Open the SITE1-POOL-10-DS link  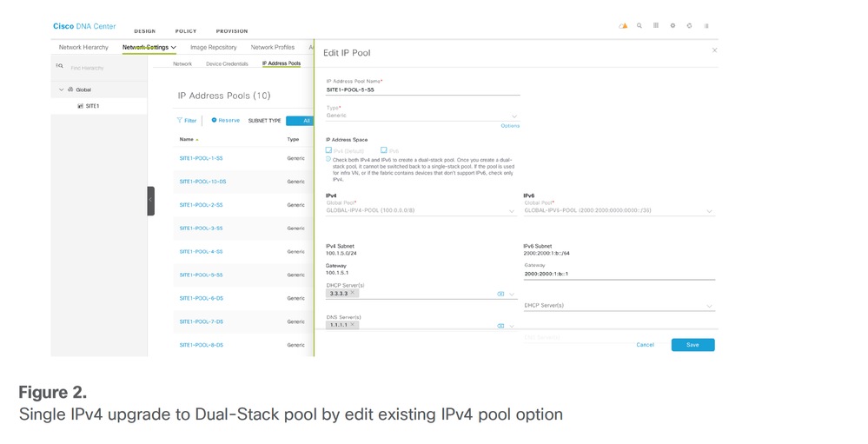[x=202, y=182]
